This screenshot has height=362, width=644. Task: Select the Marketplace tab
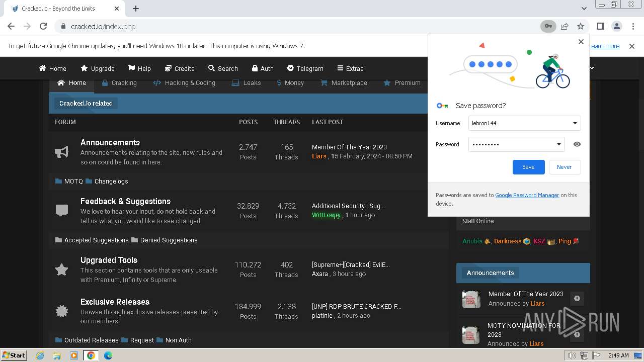tap(344, 83)
